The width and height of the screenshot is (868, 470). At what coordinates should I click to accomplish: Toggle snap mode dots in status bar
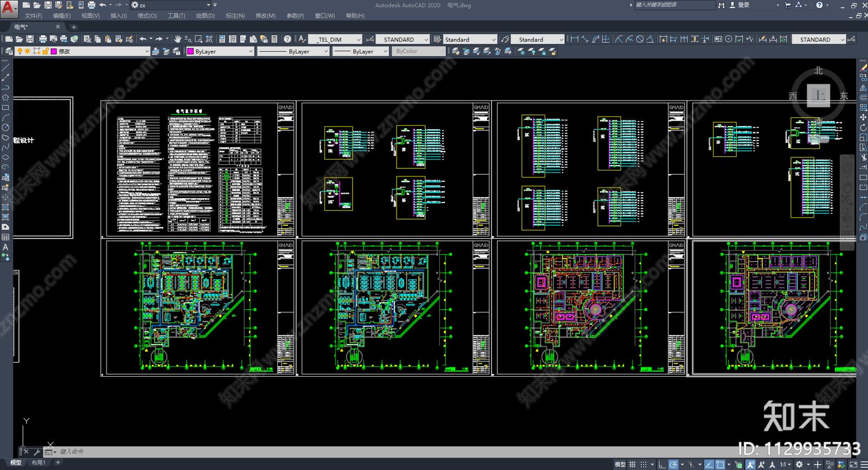[x=643, y=465]
